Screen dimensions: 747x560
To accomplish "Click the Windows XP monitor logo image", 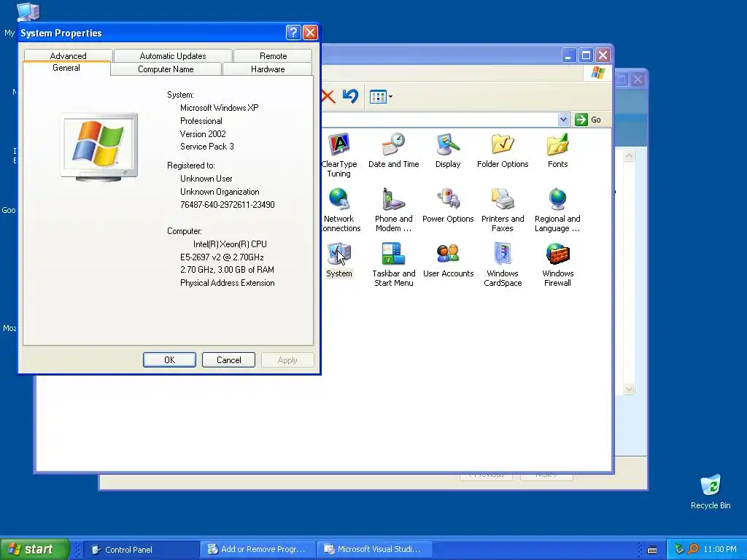I will [99, 147].
